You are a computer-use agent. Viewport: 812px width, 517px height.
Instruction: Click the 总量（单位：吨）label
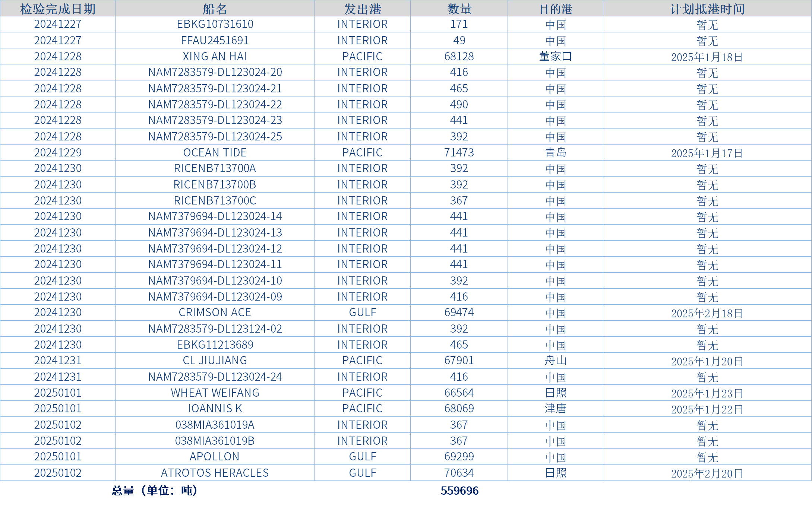(x=155, y=491)
